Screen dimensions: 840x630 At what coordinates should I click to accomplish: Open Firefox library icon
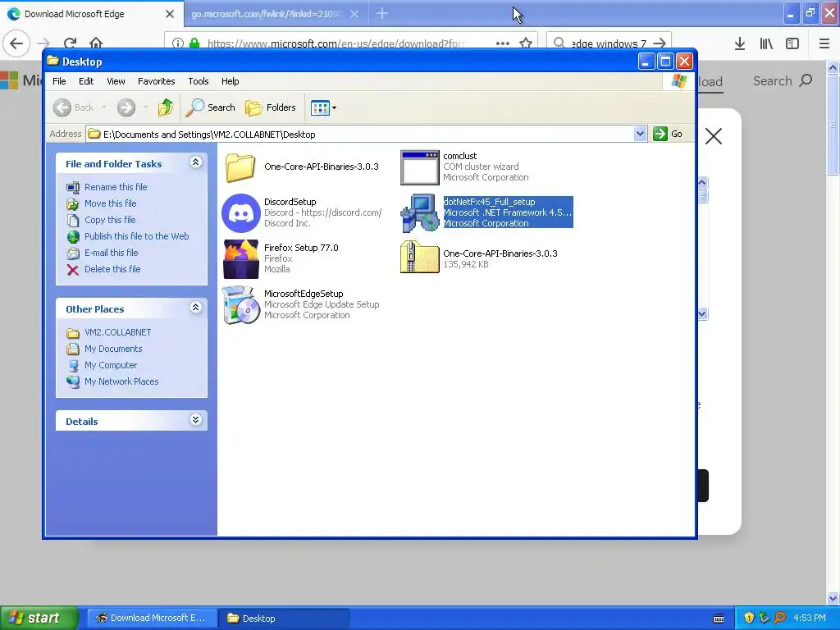pyautogui.click(x=766, y=44)
